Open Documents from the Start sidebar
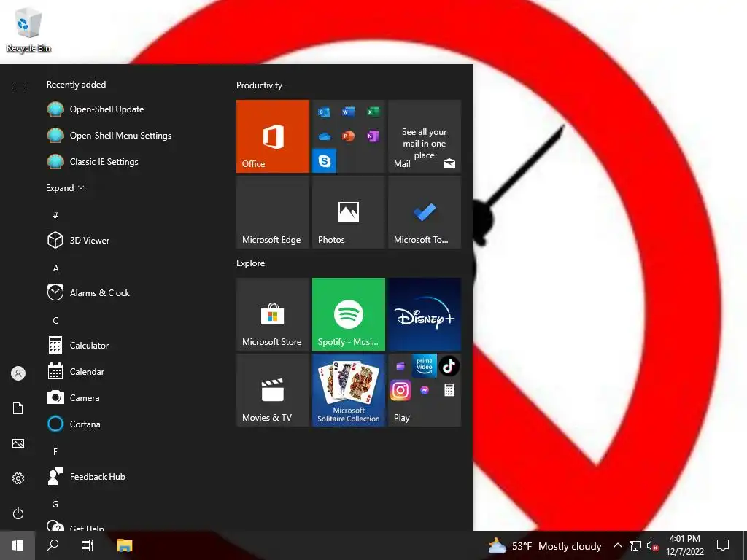Screen dimensions: 747x560 click(18, 408)
